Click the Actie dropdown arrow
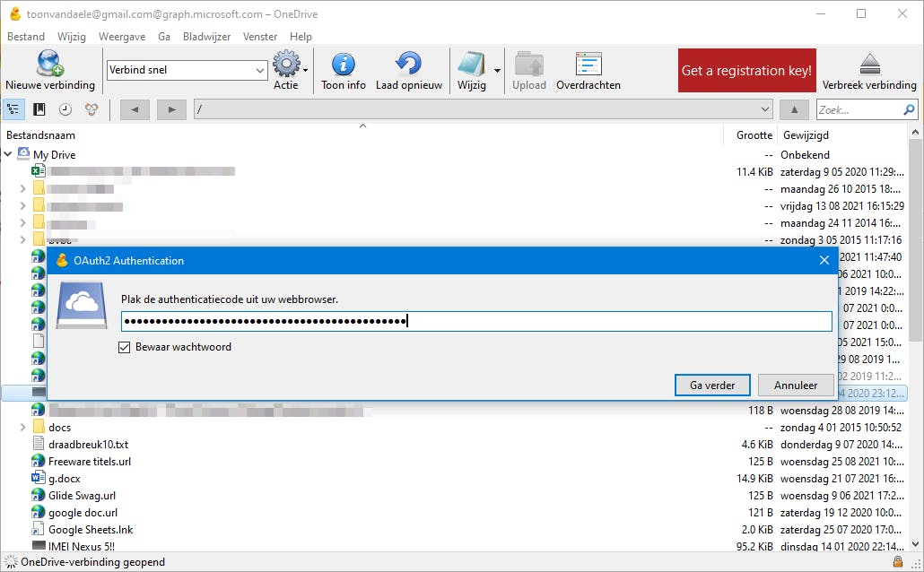924x572 pixels. (x=305, y=71)
